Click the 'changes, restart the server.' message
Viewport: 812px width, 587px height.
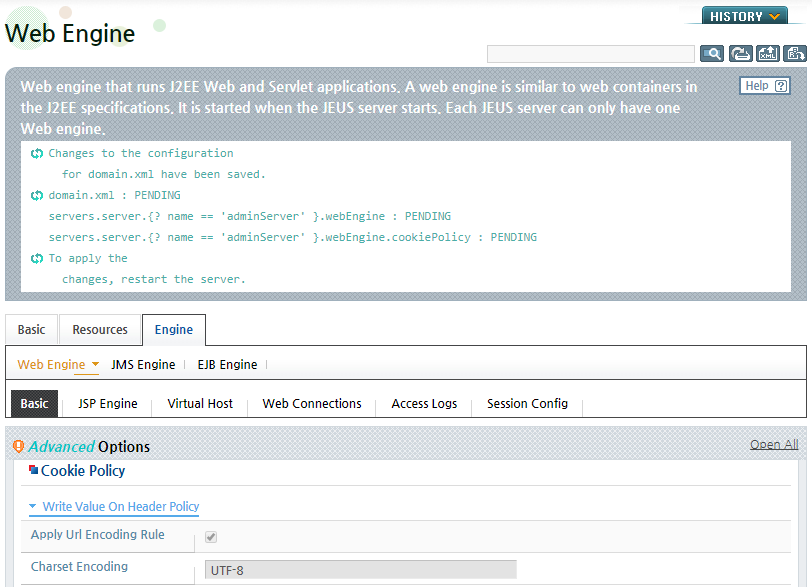154,279
